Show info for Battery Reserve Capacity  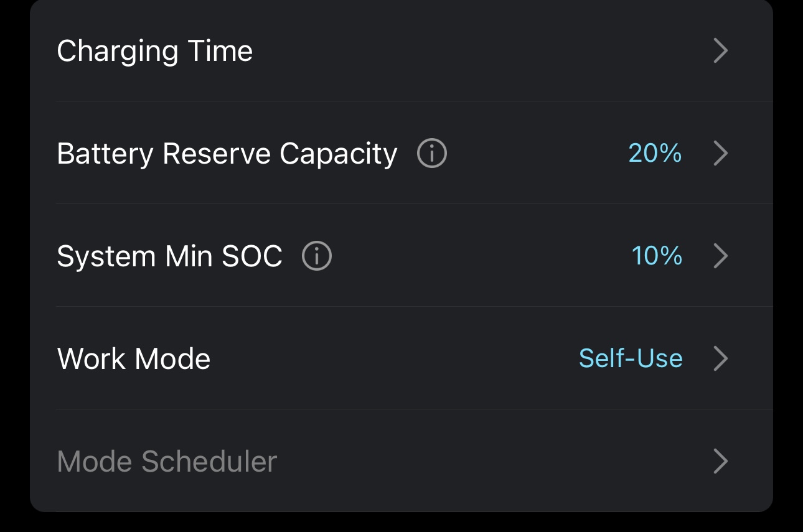click(x=431, y=154)
